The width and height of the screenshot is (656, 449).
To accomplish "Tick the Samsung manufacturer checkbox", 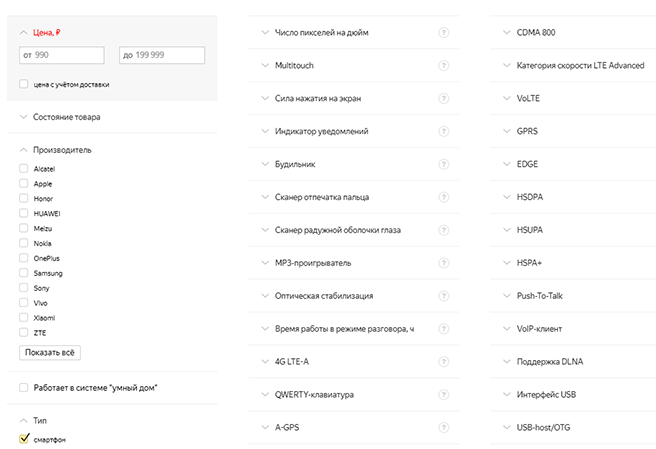I will coord(24,273).
